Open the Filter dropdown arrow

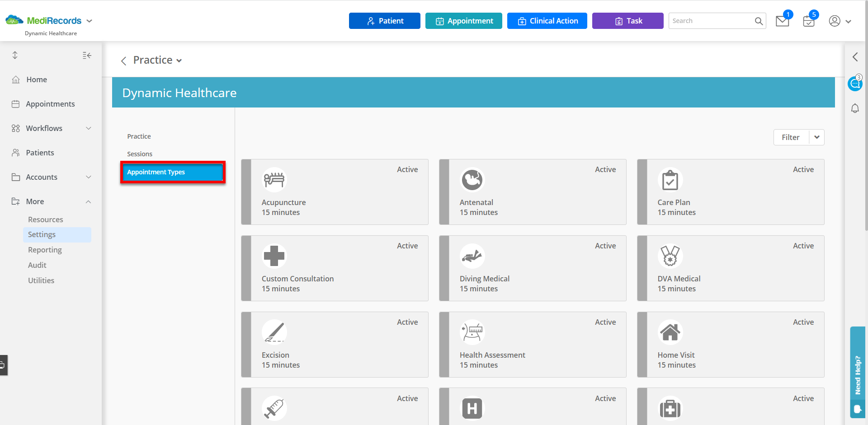coord(817,137)
